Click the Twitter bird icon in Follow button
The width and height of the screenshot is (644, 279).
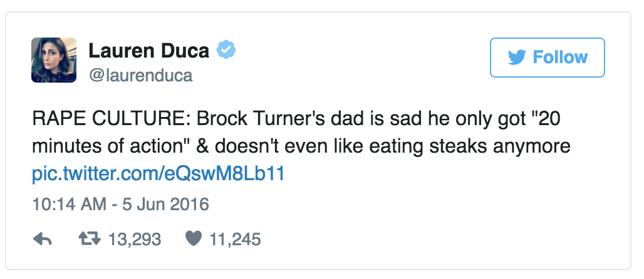point(517,58)
